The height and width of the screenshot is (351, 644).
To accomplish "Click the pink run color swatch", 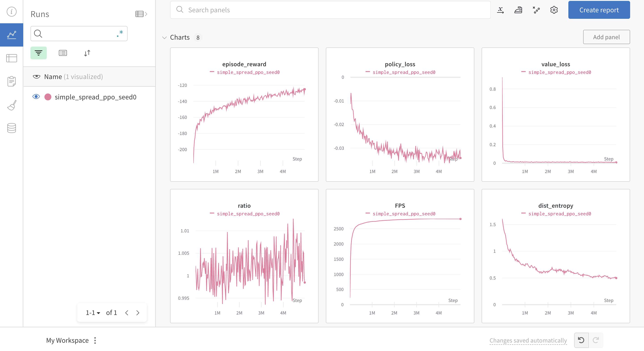I will (x=48, y=97).
